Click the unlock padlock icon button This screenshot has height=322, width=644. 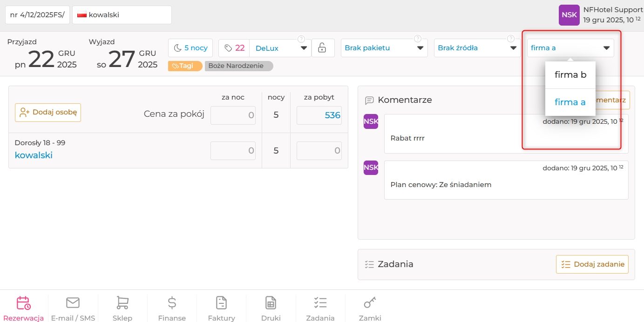(322, 48)
